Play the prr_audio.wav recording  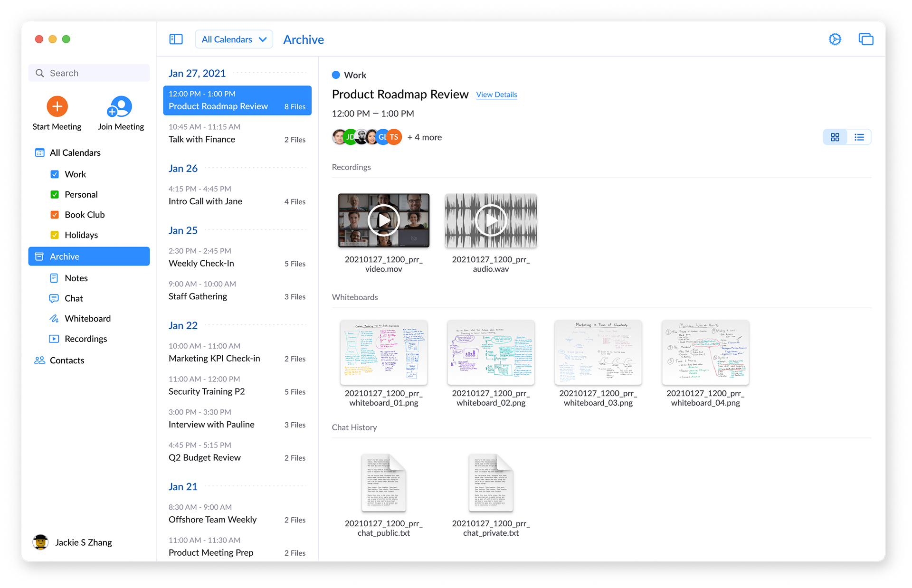(x=491, y=220)
